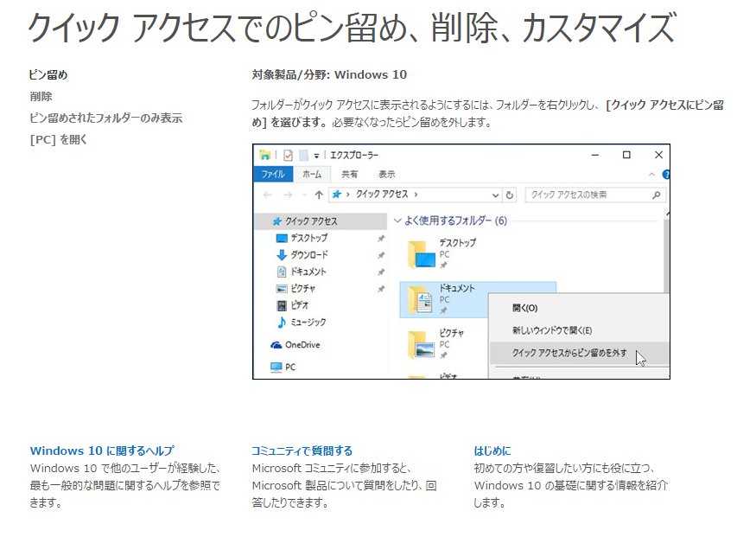Image resolution: width=756 pixels, height=537 pixels.
Task: Collapse the ribbon with the chevron
Action: coord(651,174)
